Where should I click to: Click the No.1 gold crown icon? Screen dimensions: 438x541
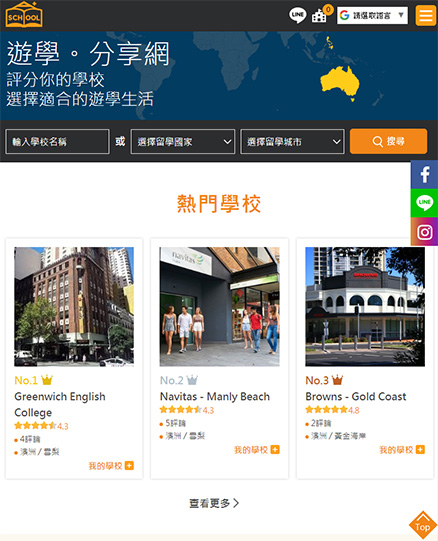(x=47, y=380)
